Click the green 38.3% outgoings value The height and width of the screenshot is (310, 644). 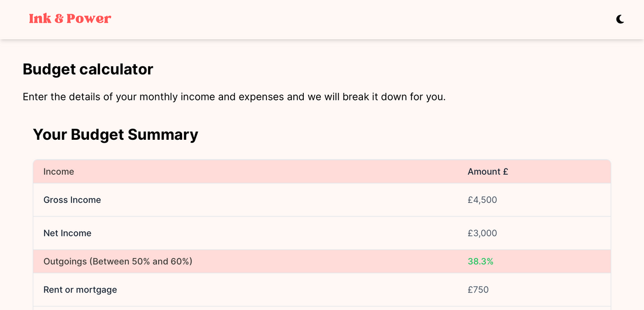click(481, 261)
